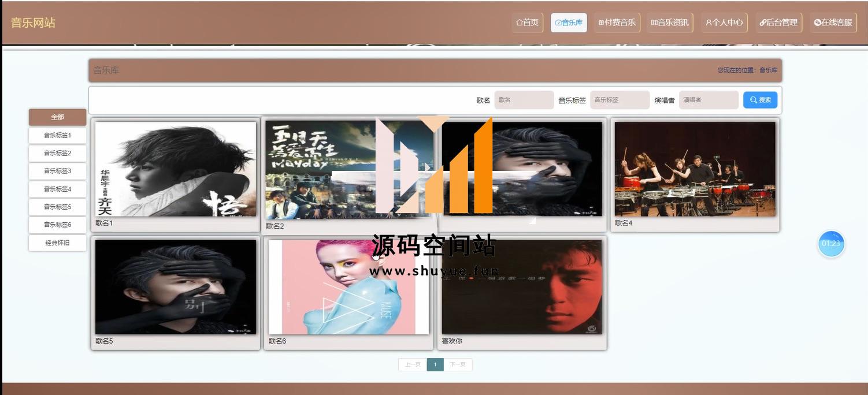Open the 音乐资讯 section
Screen dimensions: 868x395
(x=670, y=23)
